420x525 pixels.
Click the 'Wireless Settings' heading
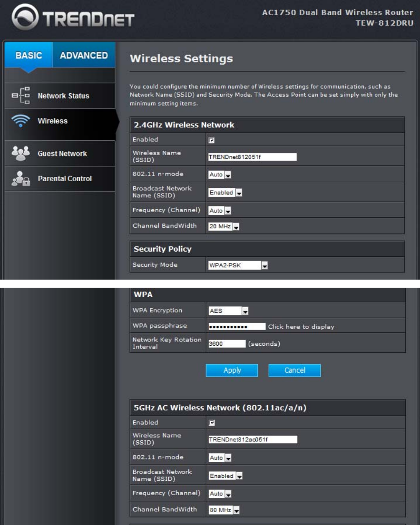181,58
